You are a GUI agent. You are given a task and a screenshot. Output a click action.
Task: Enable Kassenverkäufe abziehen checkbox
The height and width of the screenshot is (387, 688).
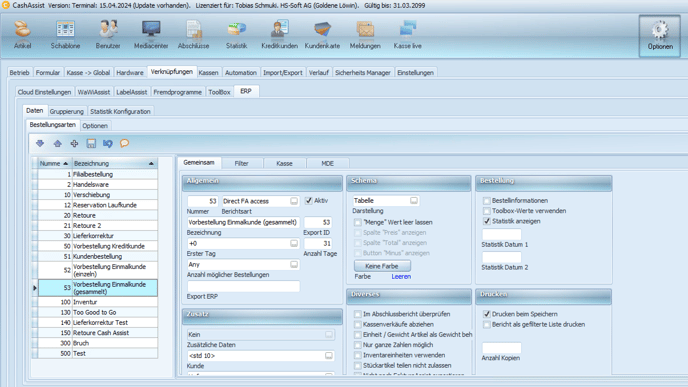click(x=358, y=324)
